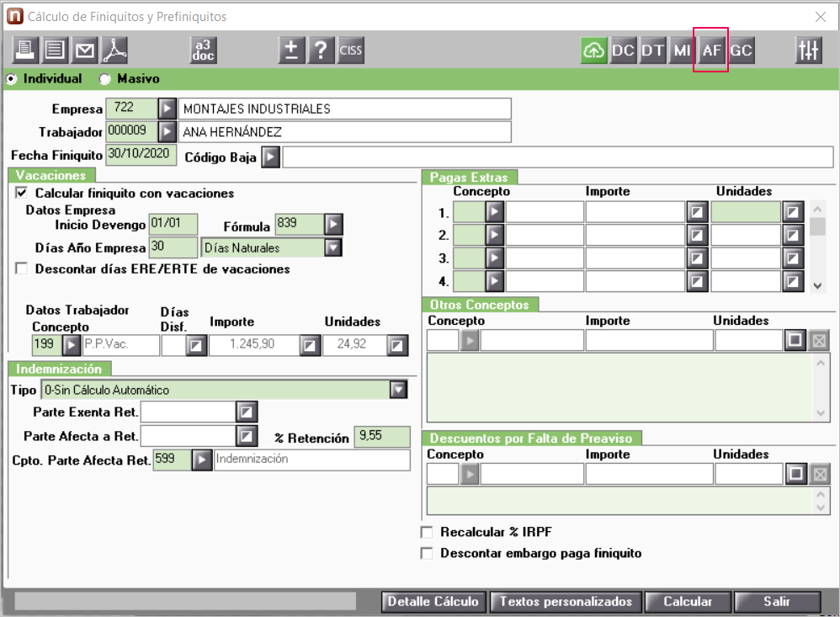Screen dimensions: 840x617
Task: Click the edit icon beside Días Disf.
Action: click(196, 345)
